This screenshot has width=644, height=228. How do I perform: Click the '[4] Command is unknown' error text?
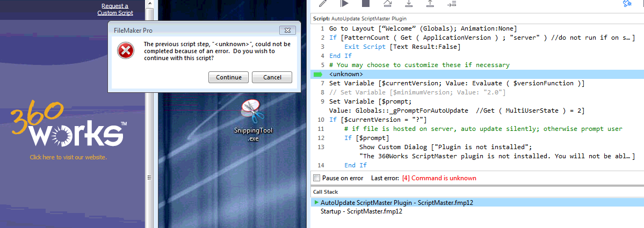pos(439,178)
